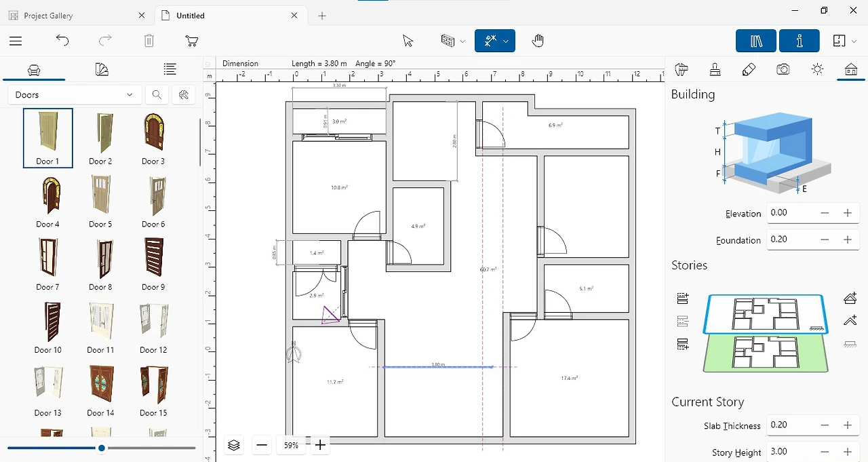Switch to the materials library tab

click(x=102, y=69)
